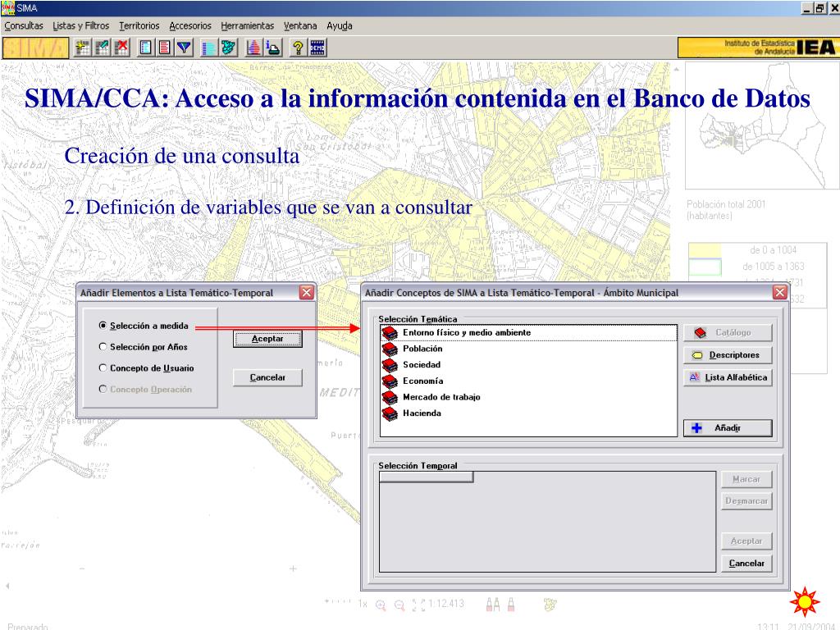This screenshot has width=840, height=630.
Task: Click the book icon beside Población
Action: pyautogui.click(x=390, y=349)
